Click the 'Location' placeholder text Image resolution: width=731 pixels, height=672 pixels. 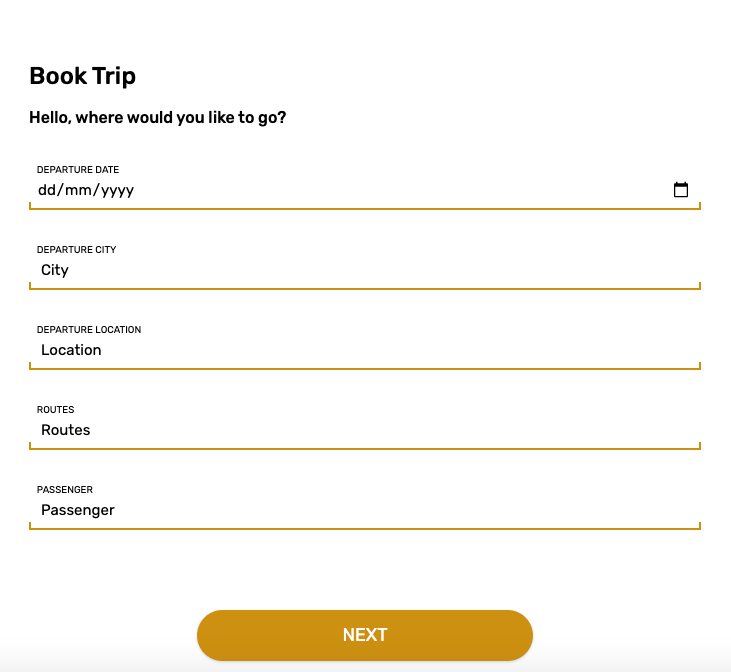point(71,350)
